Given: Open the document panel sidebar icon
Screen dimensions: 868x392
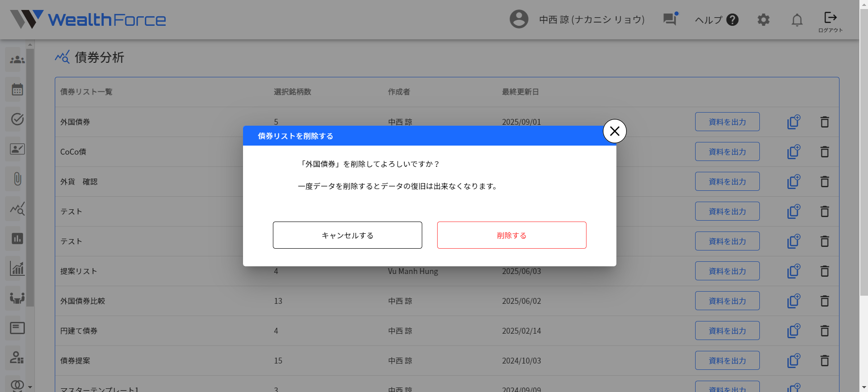Looking at the screenshot, I should point(17,328).
